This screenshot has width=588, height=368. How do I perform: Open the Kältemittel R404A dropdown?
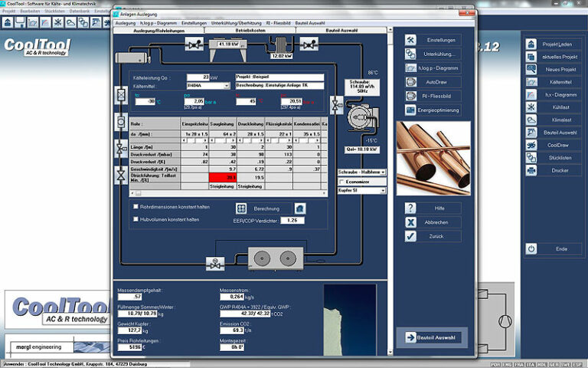click(x=227, y=86)
